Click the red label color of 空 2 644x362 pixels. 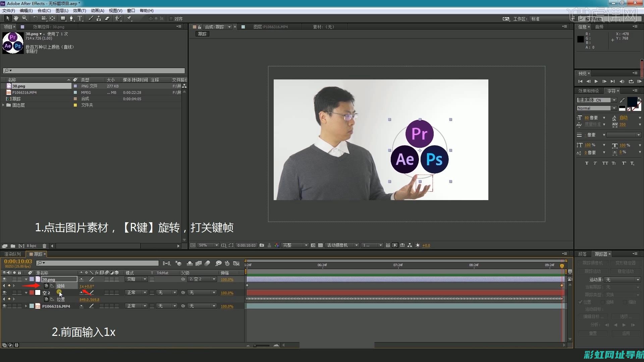(32, 293)
